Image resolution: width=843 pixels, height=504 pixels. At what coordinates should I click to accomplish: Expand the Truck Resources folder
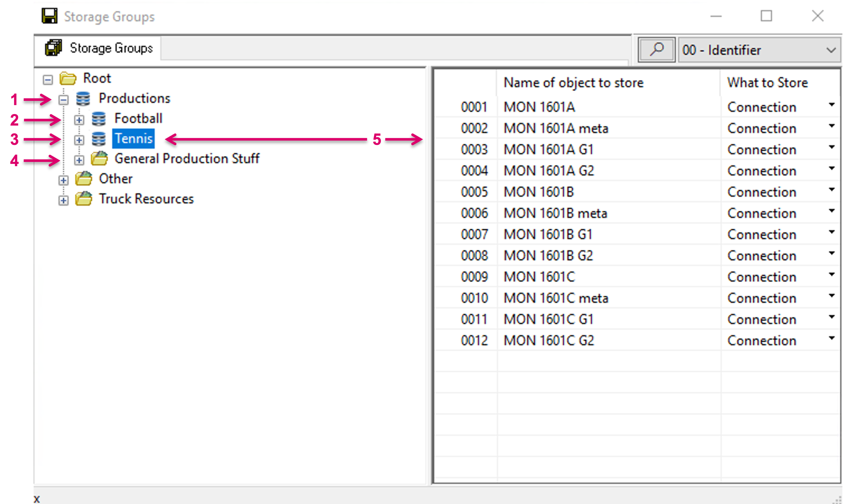(x=63, y=200)
